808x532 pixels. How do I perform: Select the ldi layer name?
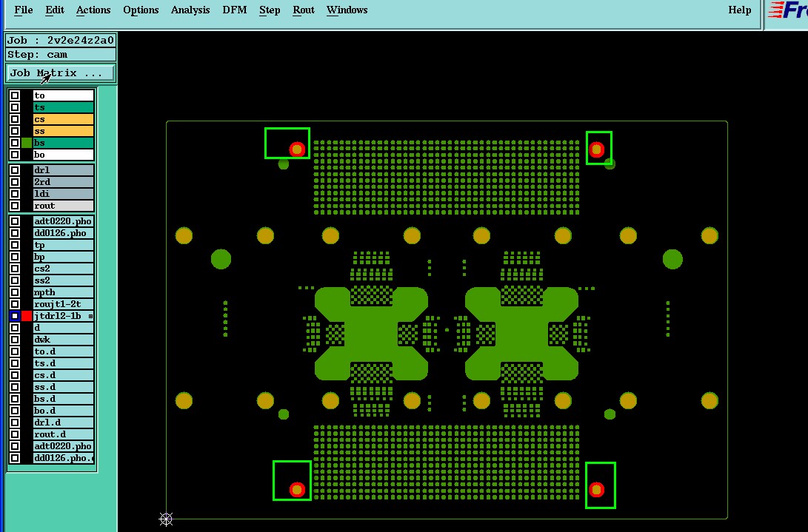click(64, 194)
